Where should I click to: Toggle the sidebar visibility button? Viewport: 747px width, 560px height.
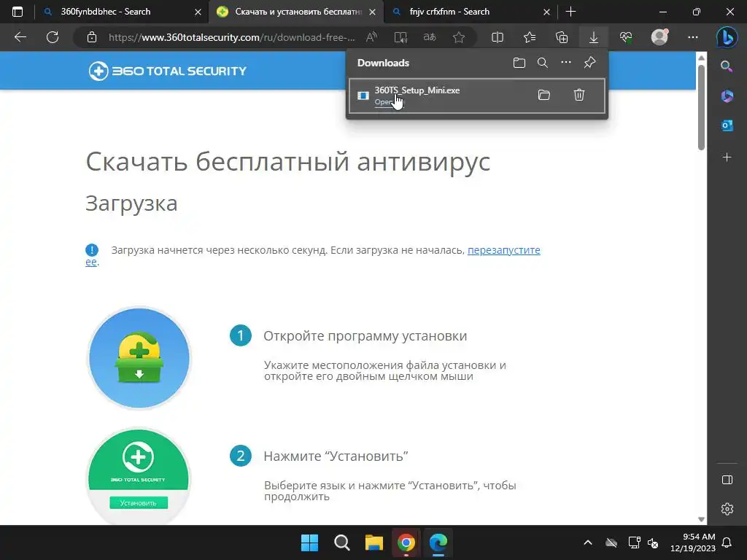click(x=727, y=480)
